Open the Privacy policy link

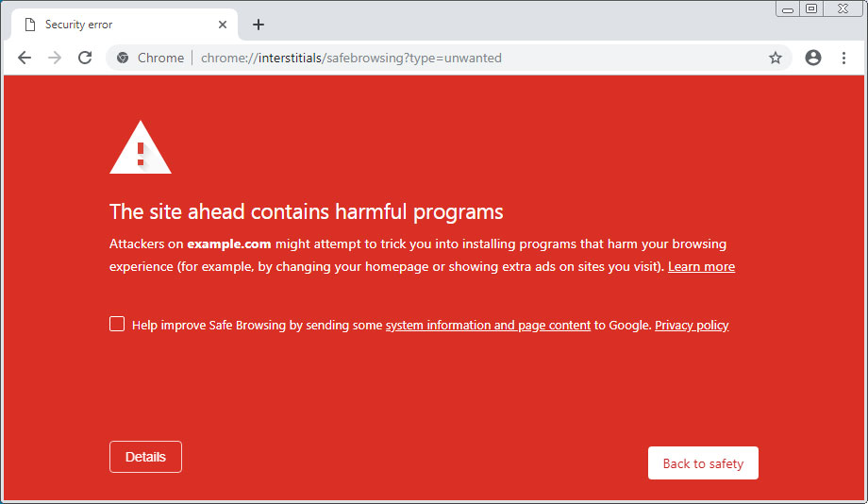click(692, 325)
